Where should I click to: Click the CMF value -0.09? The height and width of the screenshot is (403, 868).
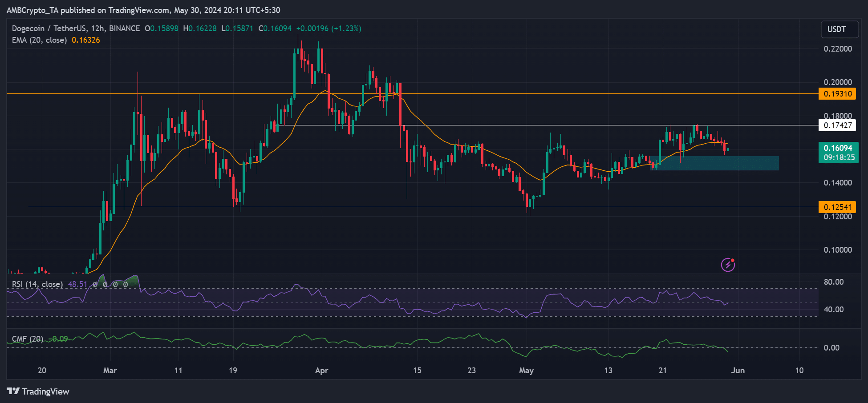pos(58,339)
